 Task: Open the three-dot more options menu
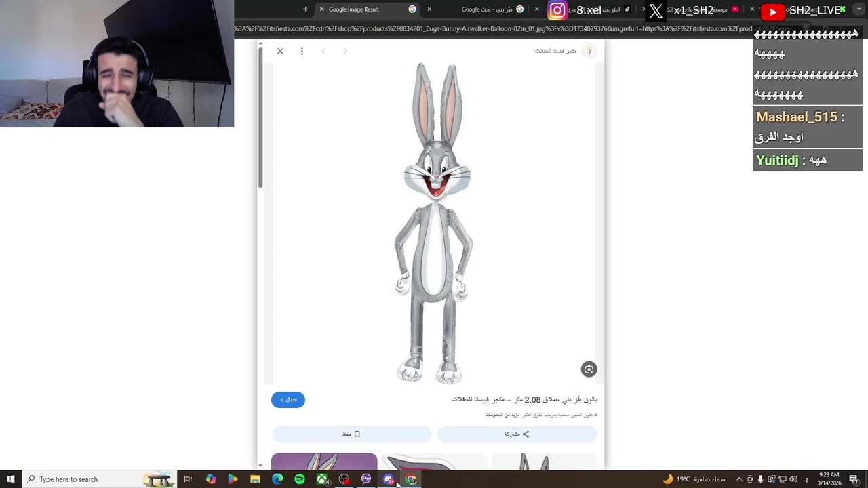[302, 51]
